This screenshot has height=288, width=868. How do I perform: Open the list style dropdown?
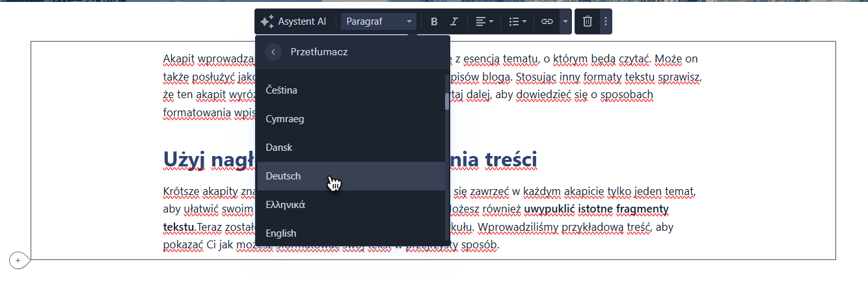click(517, 21)
